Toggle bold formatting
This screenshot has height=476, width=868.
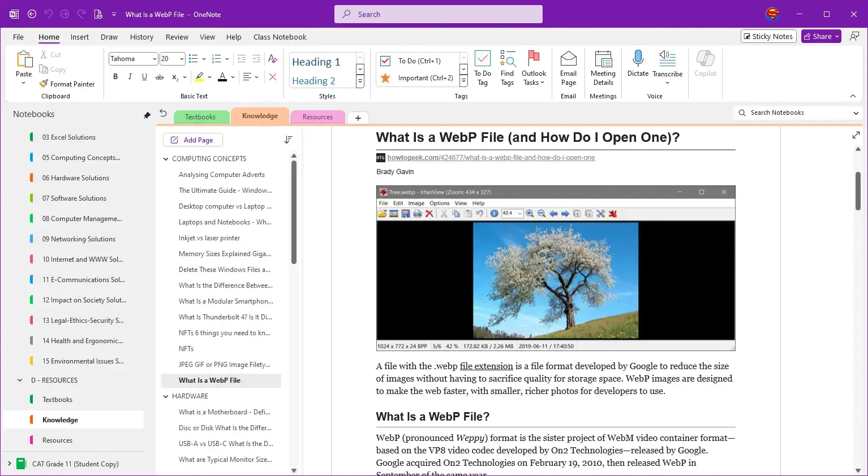(115, 77)
